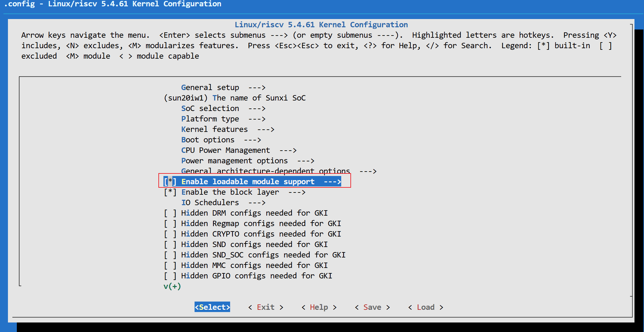Toggle Enable the block layer checkbox
Viewport: 644px width, 332px height.
pyautogui.click(x=170, y=192)
